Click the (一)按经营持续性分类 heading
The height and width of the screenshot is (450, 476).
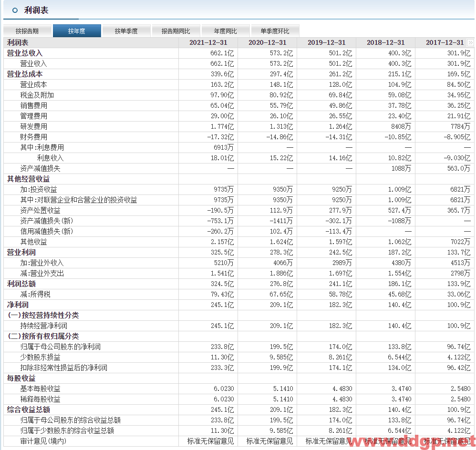click(43, 315)
